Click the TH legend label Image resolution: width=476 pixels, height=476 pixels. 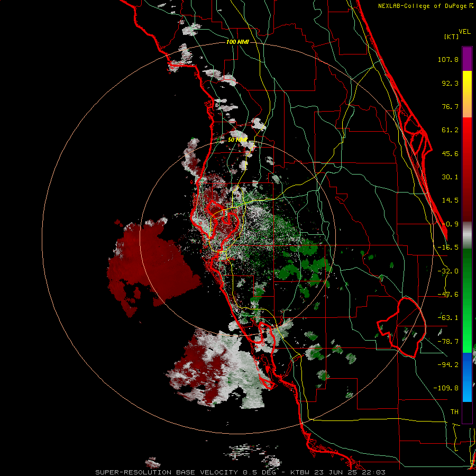coord(454,411)
